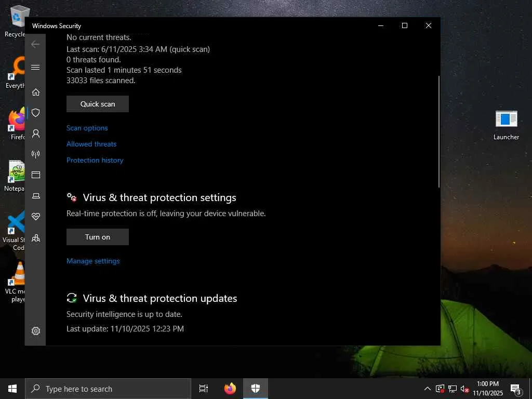Click the muted volume tray icon
Image resolution: width=532 pixels, height=399 pixels.
coord(464,389)
